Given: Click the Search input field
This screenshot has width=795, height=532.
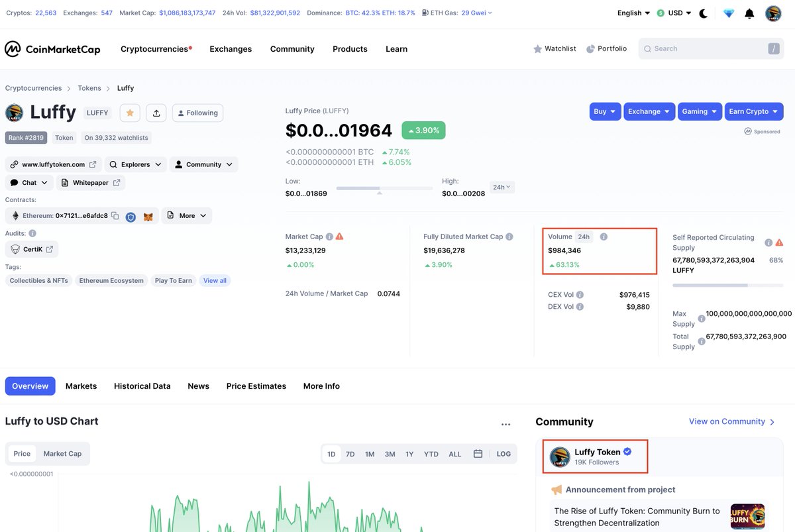Looking at the screenshot, I should point(712,48).
